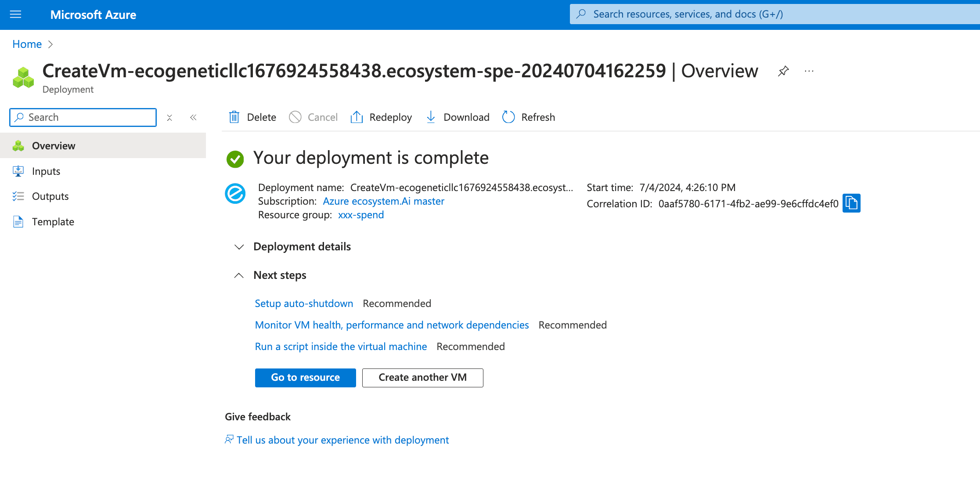The image size is (980, 491).
Task: Pin this deployment to dashboard
Action: 783,71
